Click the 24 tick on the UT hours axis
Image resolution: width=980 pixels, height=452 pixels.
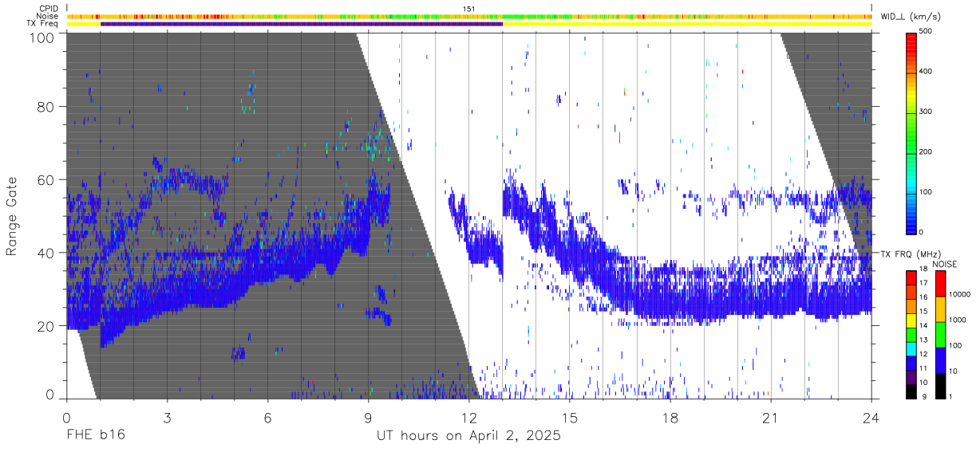[871, 417]
